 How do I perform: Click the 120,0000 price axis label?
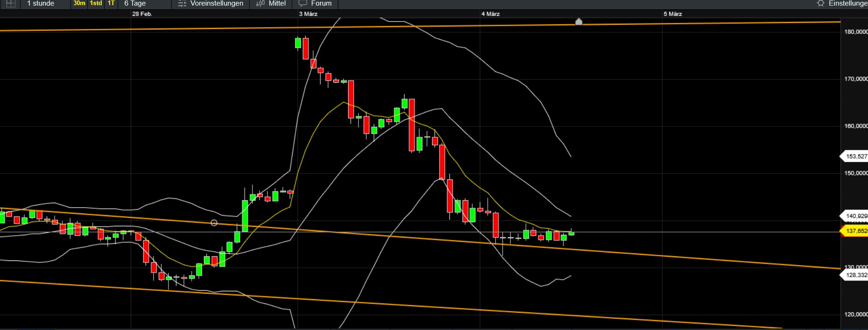856,315
